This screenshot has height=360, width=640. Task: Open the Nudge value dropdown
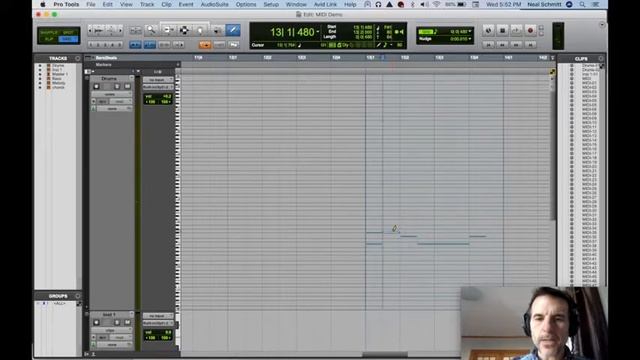pos(470,39)
